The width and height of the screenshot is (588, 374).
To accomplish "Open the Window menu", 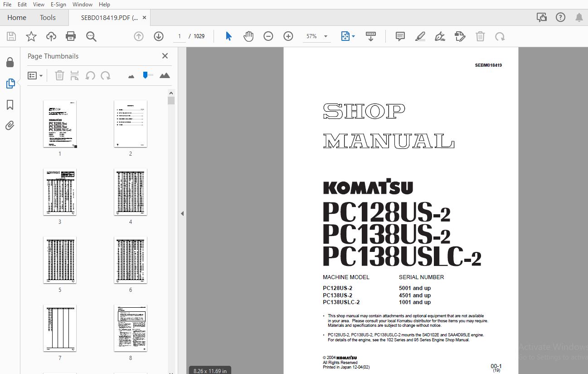I will point(83,4).
